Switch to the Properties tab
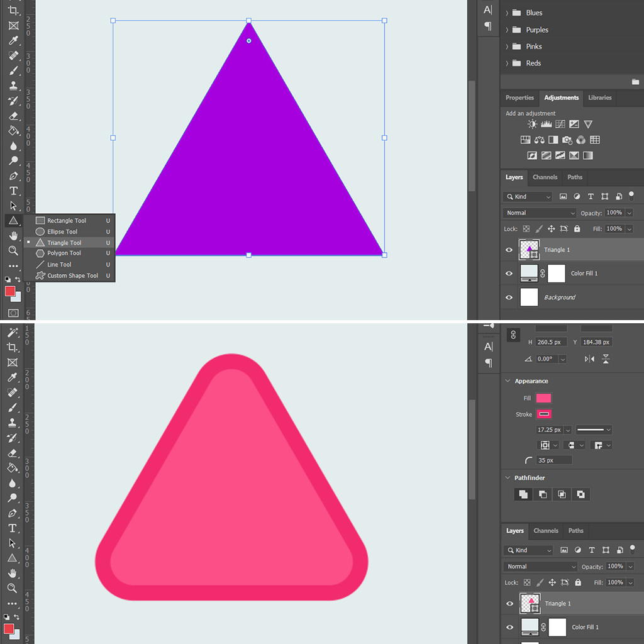This screenshot has height=644, width=644. [x=519, y=97]
